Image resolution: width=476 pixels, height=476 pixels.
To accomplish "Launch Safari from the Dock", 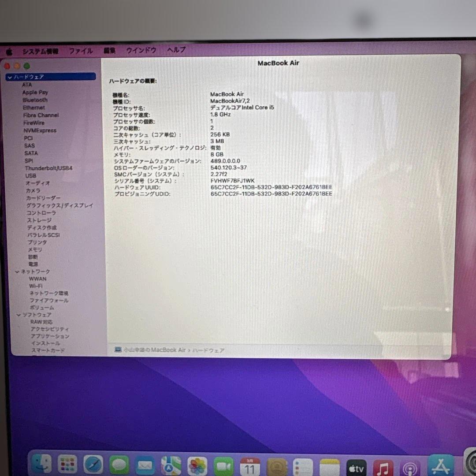I will [x=93, y=465].
